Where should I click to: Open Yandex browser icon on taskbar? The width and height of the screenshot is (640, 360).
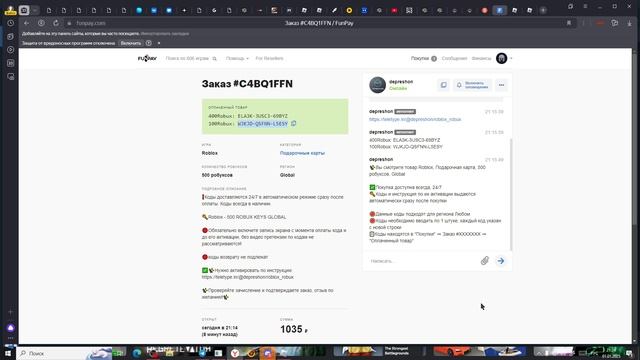coord(235,353)
